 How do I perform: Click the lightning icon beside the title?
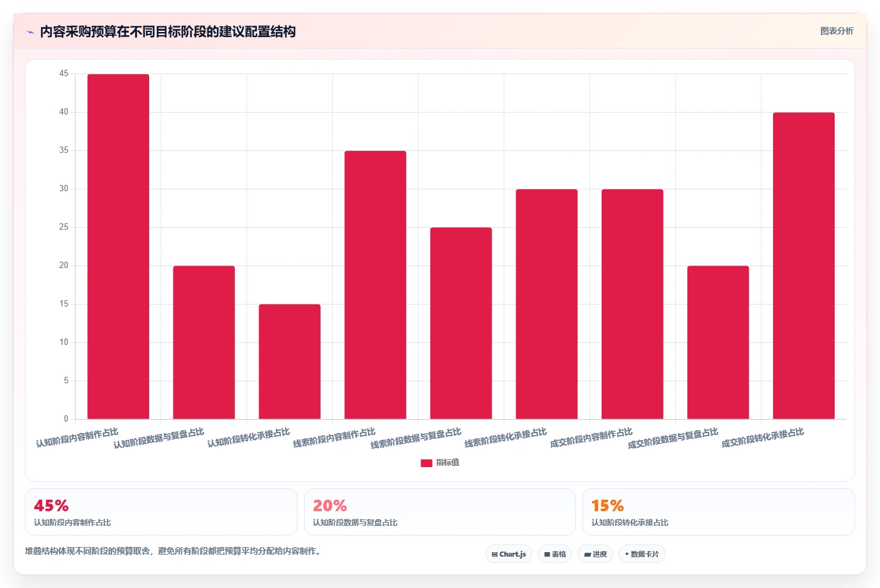(x=30, y=32)
